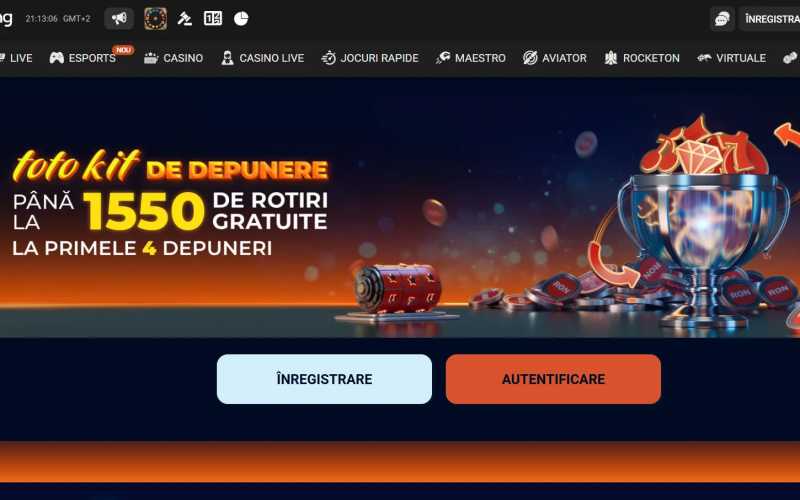Click the Rocketon rocket icon
Screen dimensions: 800x500
click(611, 58)
